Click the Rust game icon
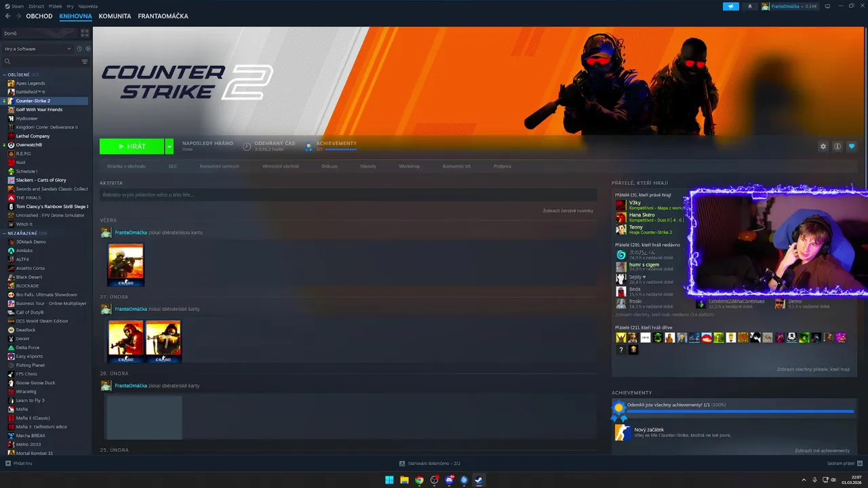Viewport: 868px width, 488px height. coord(11,163)
